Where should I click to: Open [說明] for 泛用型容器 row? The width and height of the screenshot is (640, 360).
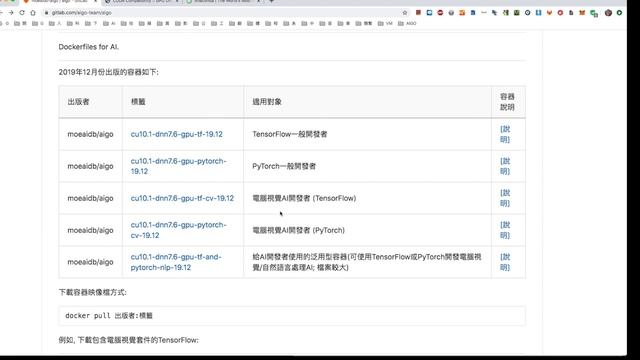coord(505,262)
